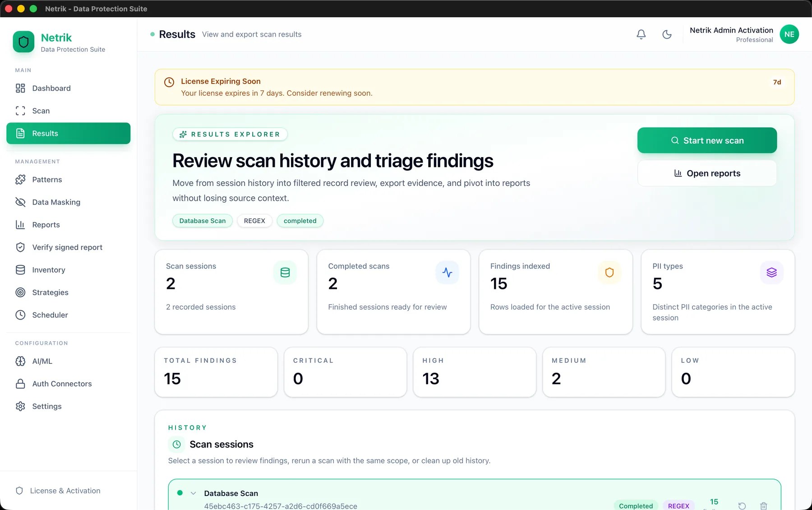Viewport: 812px width, 510px height.
Task: Filter by High findings card
Action: point(475,372)
